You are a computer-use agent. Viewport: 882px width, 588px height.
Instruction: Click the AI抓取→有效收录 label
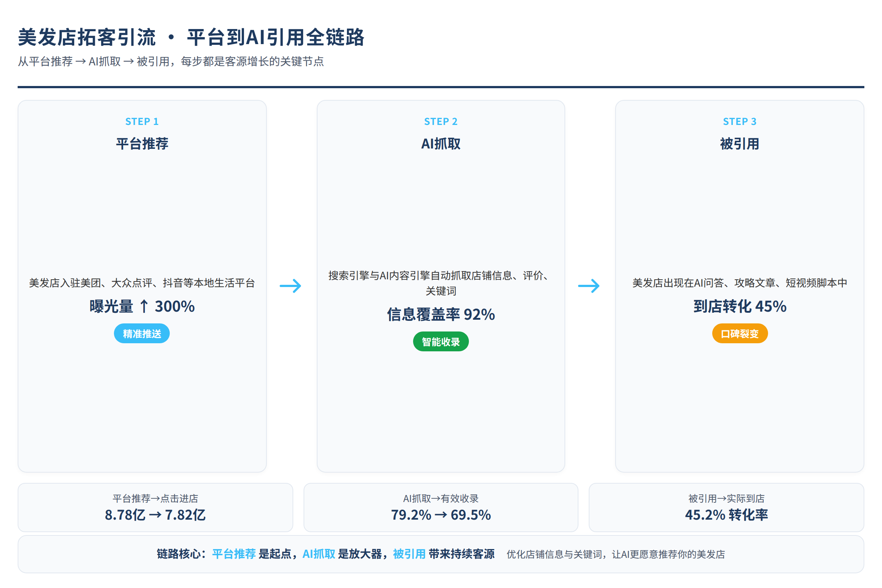point(441,498)
